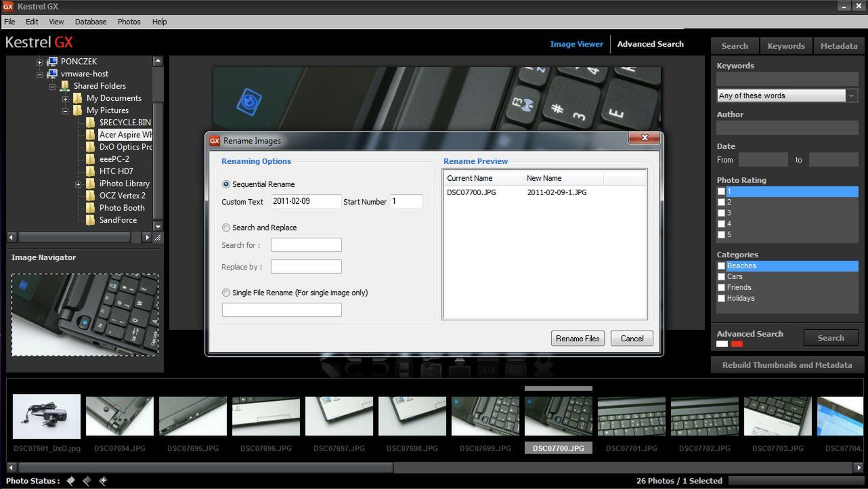Check Photo Rating 5 checkbox
Image resolution: width=868 pixels, height=489 pixels.
(721, 234)
